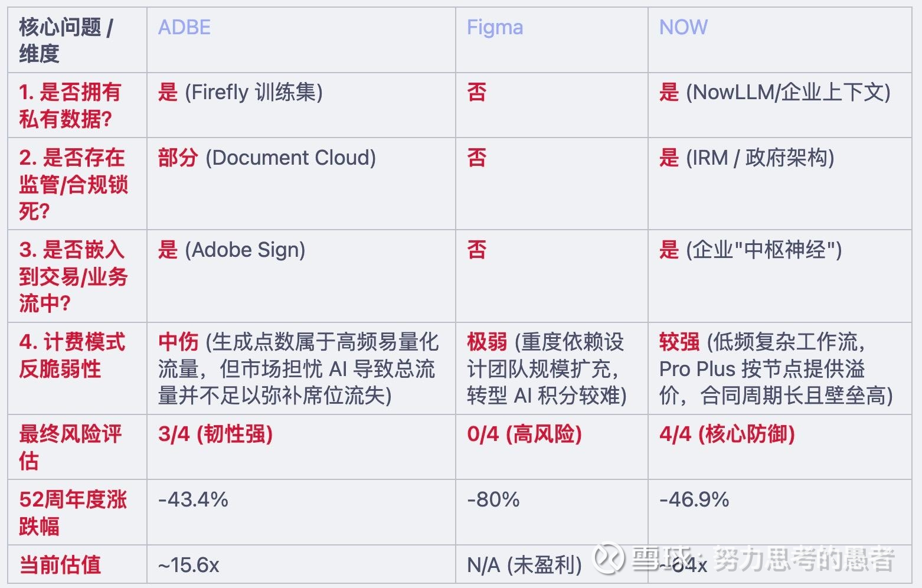
Task: Select the '0/4 (高风险)' risk rating
Action: [x=524, y=434]
